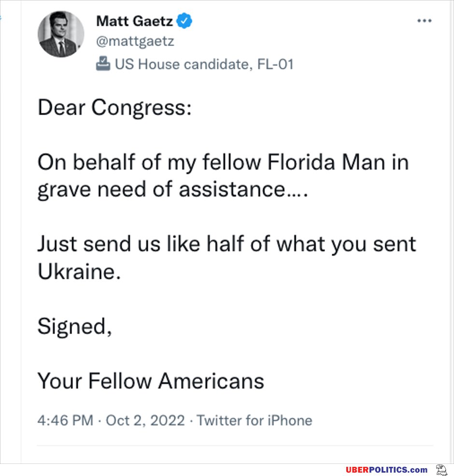Click the Matt Gaetz display name

[134, 21]
